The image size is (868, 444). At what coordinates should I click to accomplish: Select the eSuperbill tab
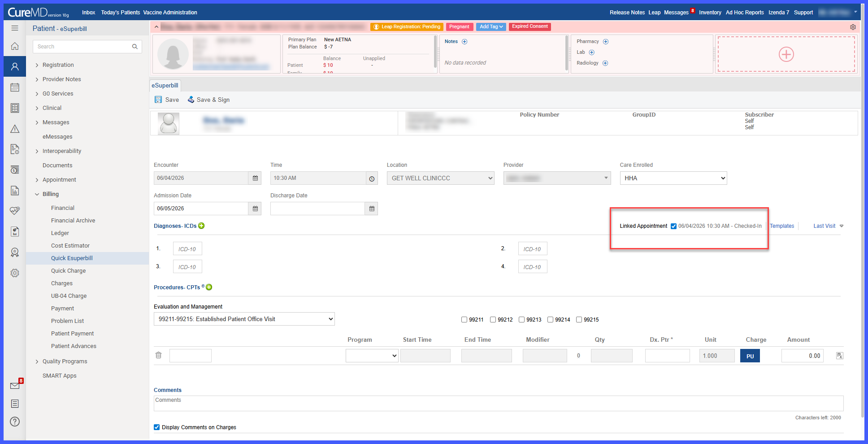point(165,85)
